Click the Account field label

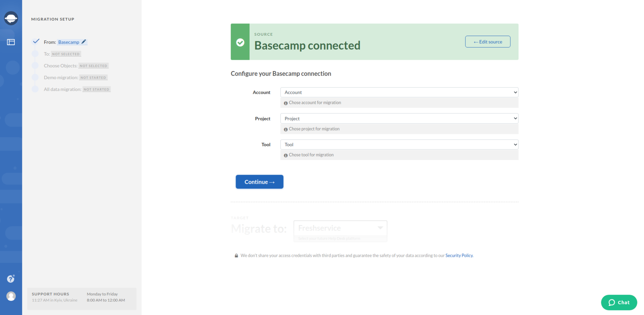pos(261,92)
